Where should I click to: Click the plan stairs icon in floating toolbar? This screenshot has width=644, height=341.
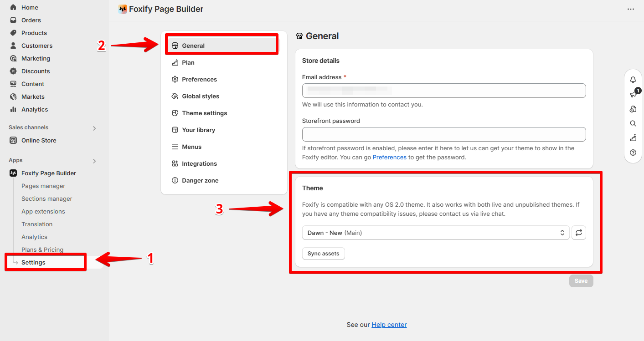tap(633, 138)
